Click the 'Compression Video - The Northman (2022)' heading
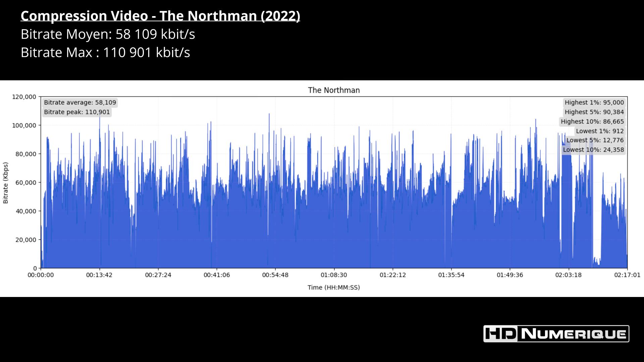The image size is (644, 362). pos(160,16)
